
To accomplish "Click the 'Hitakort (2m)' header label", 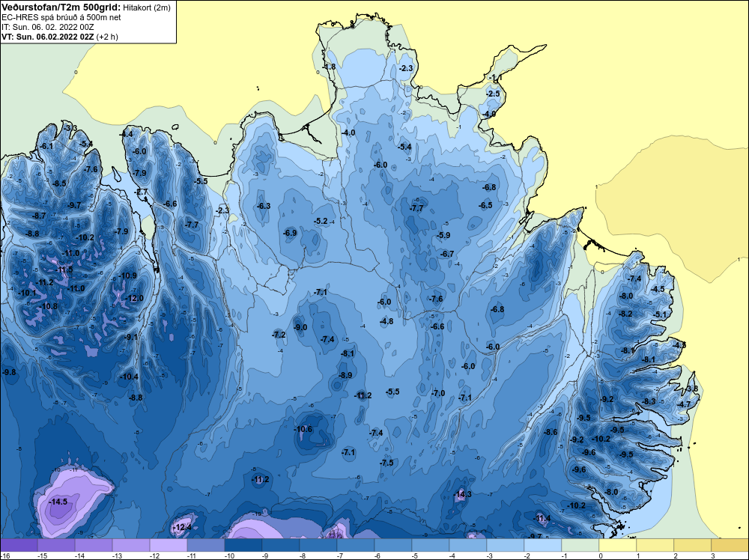I will (146, 7).
